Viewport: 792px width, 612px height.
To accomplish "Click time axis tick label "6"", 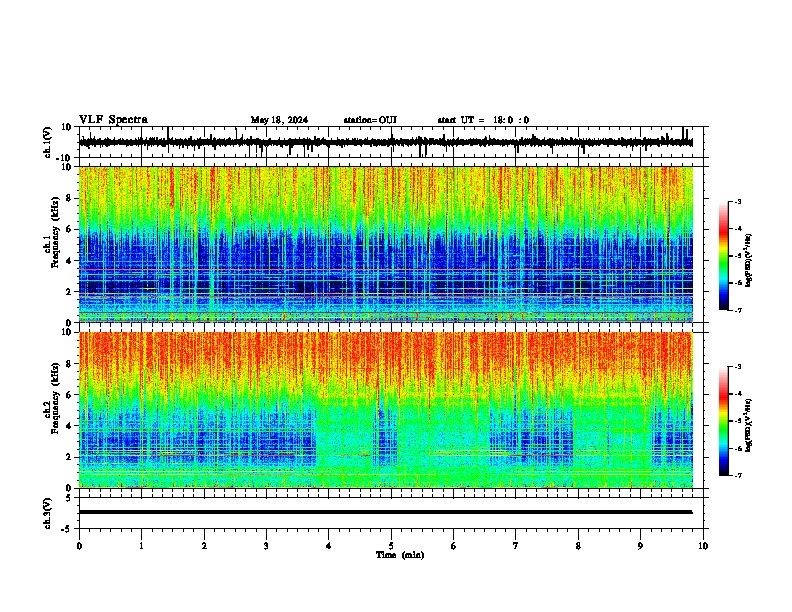I will [x=454, y=546].
